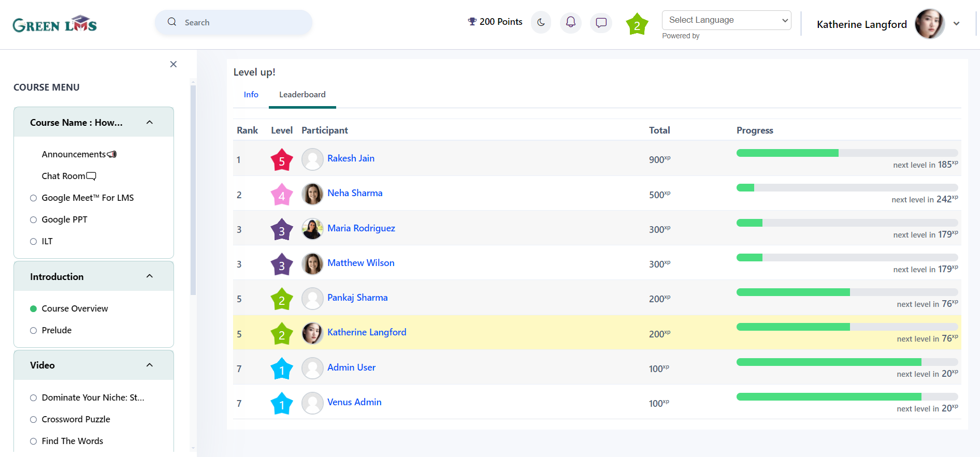Toggle dark mode moon icon
Viewport: 980px width, 457px height.
(x=541, y=22)
